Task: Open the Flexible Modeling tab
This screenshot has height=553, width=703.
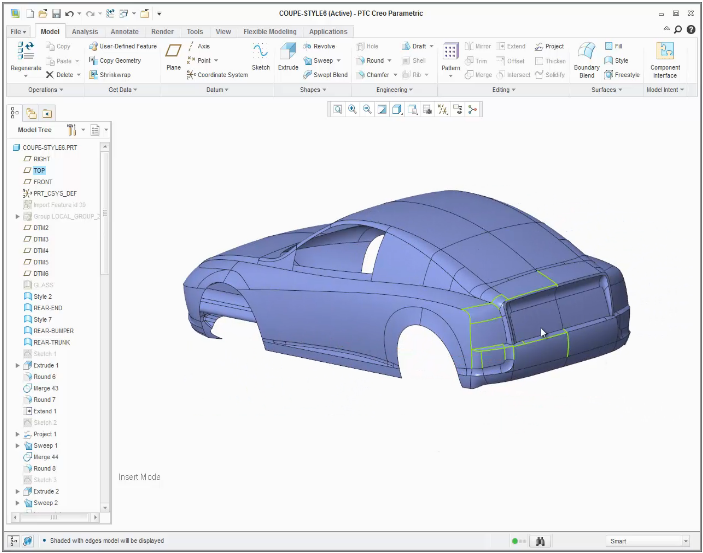Action: [269, 31]
